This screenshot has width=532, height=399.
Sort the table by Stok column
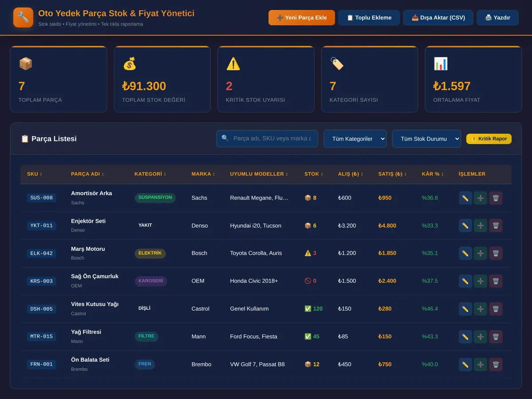314,174
